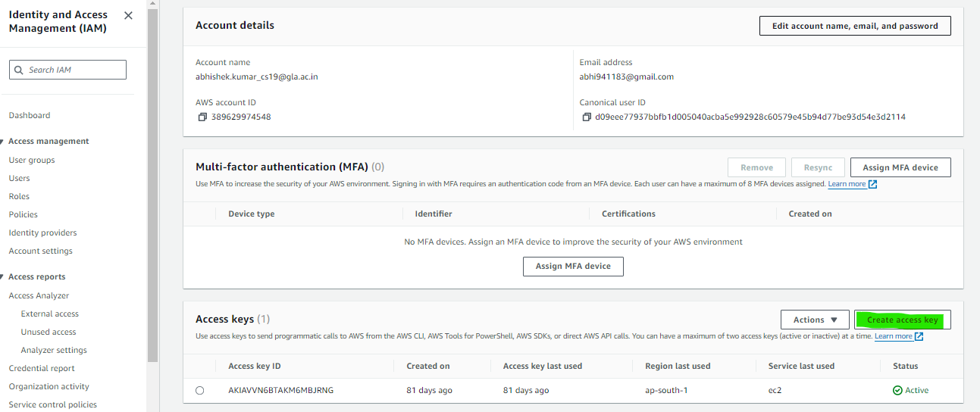This screenshot has height=412, width=980.
Task: Open the Users page
Action: click(20, 179)
